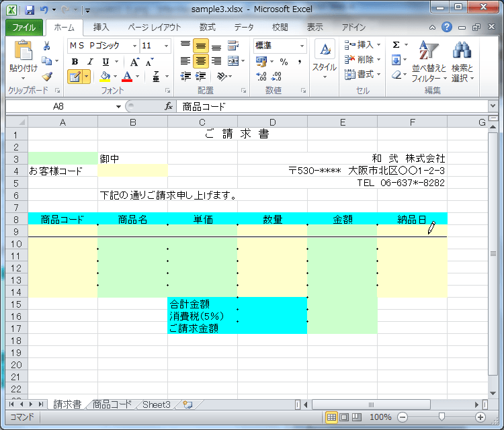Align text right

click(x=216, y=60)
